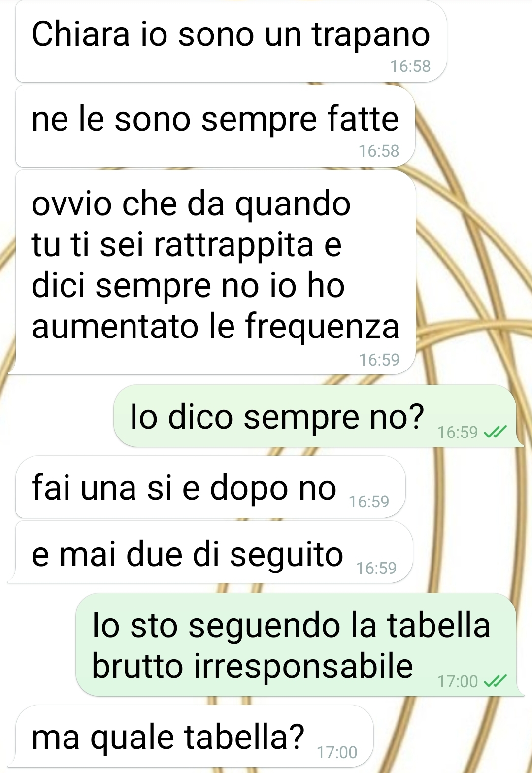Select the message 'ne le sono sempre fatte'

click(215, 127)
